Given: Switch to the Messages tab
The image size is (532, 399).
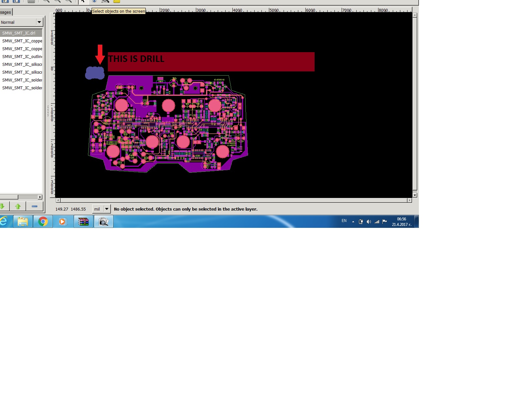Looking at the screenshot, I should pyautogui.click(x=6, y=12).
